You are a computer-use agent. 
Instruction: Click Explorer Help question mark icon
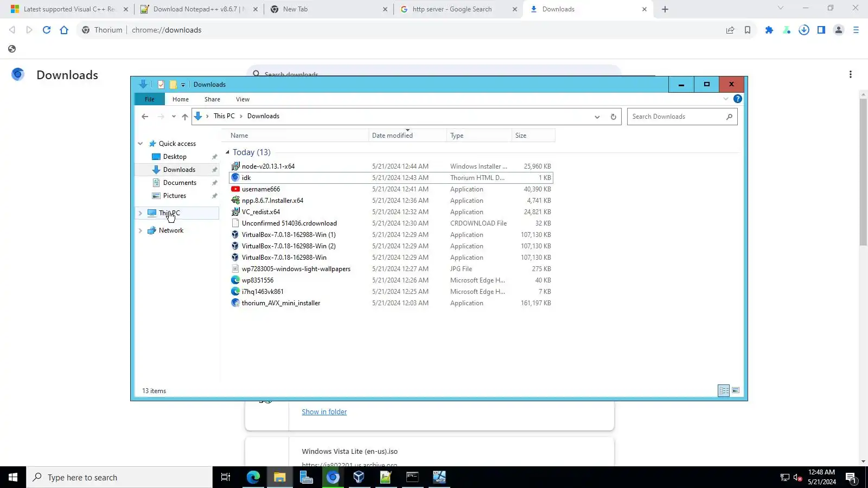tap(738, 99)
